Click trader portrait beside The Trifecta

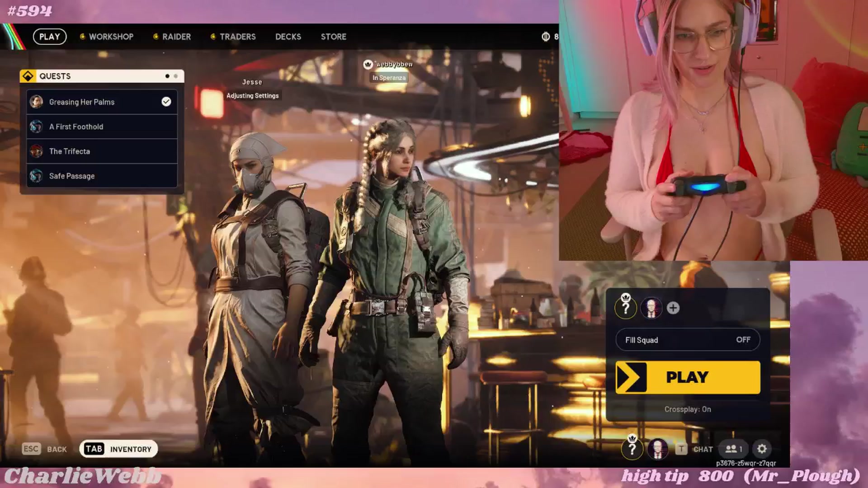pyautogui.click(x=37, y=151)
